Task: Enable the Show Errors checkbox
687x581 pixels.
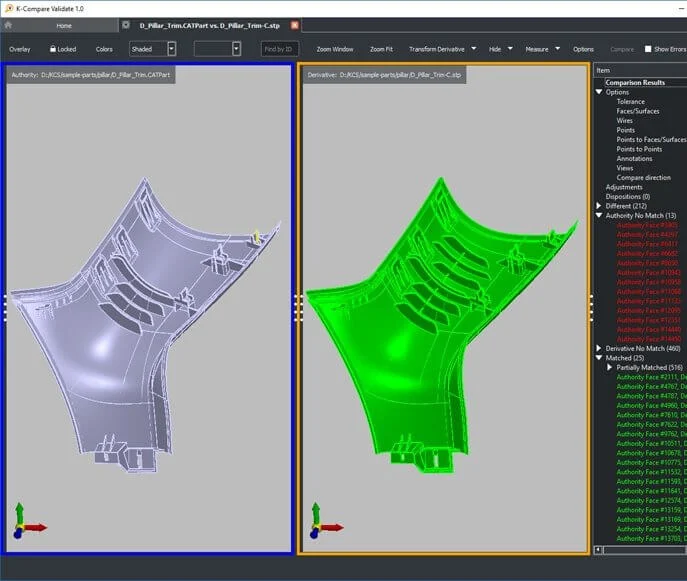Action: (647, 48)
